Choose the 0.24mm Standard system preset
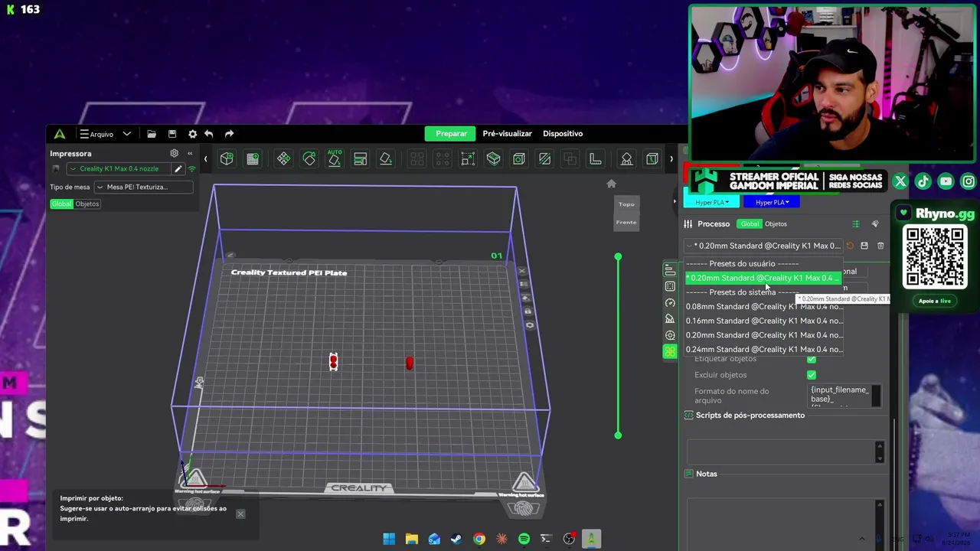This screenshot has height=551, width=980. click(763, 350)
